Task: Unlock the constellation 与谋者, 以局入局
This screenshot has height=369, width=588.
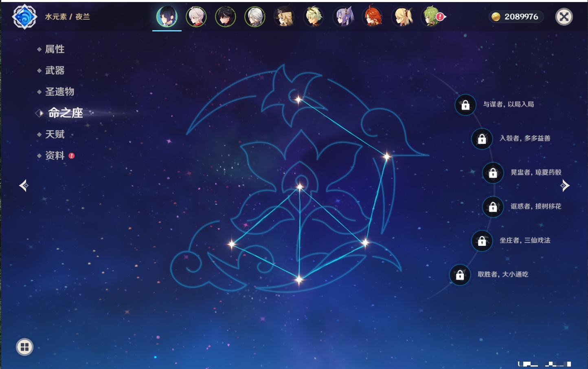Action: [x=465, y=105]
